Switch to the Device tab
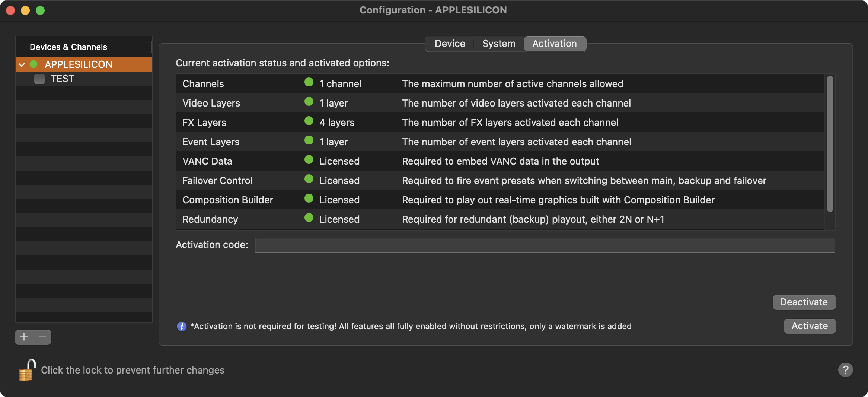This screenshot has height=397, width=868. (450, 44)
